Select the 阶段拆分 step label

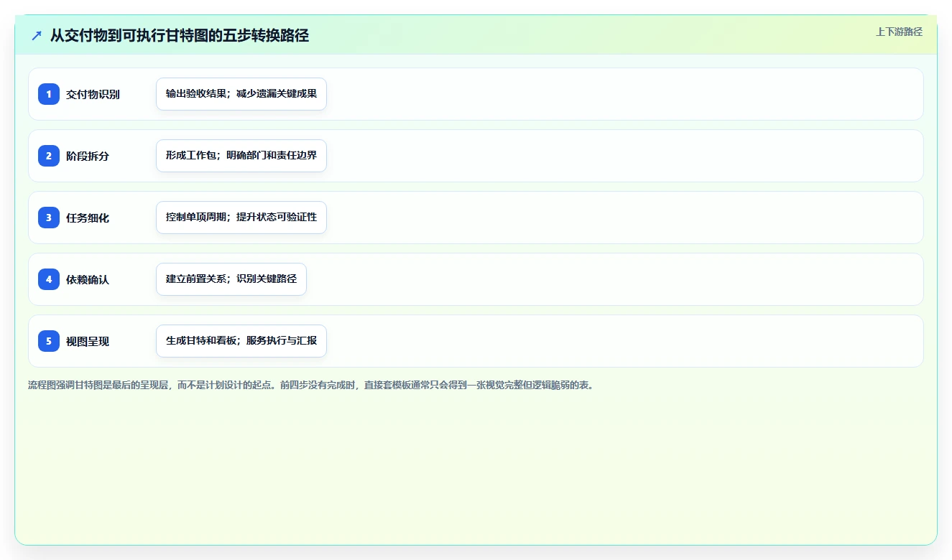(88, 156)
